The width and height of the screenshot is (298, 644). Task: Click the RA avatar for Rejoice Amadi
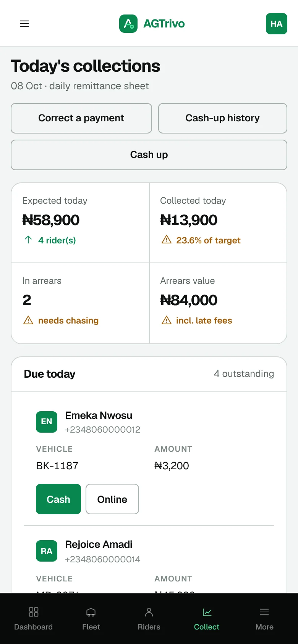click(x=47, y=551)
